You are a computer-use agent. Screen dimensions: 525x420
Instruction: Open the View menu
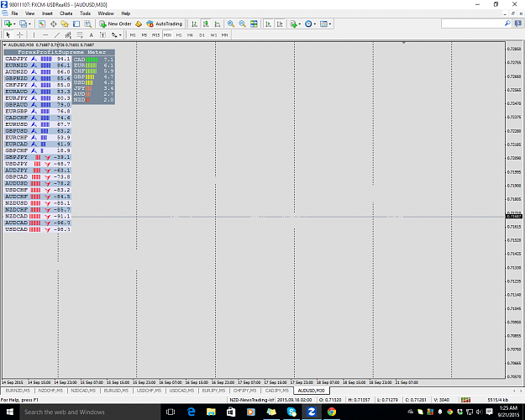click(29, 13)
